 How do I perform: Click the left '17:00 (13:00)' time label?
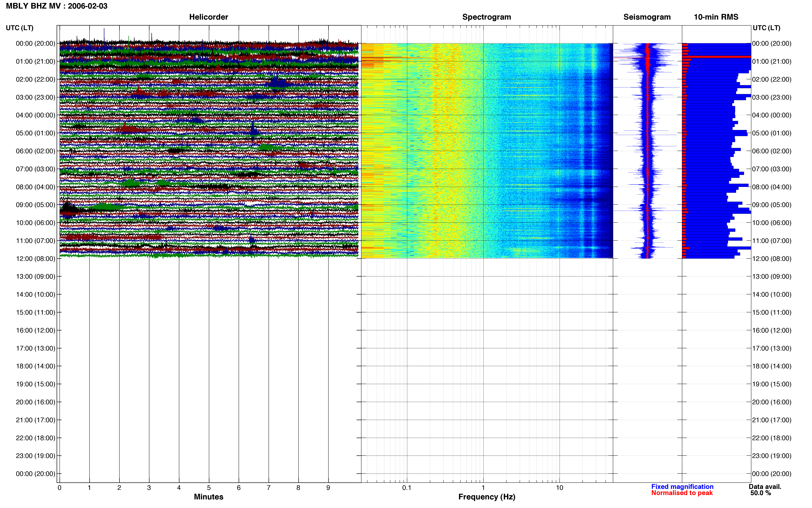(36, 348)
